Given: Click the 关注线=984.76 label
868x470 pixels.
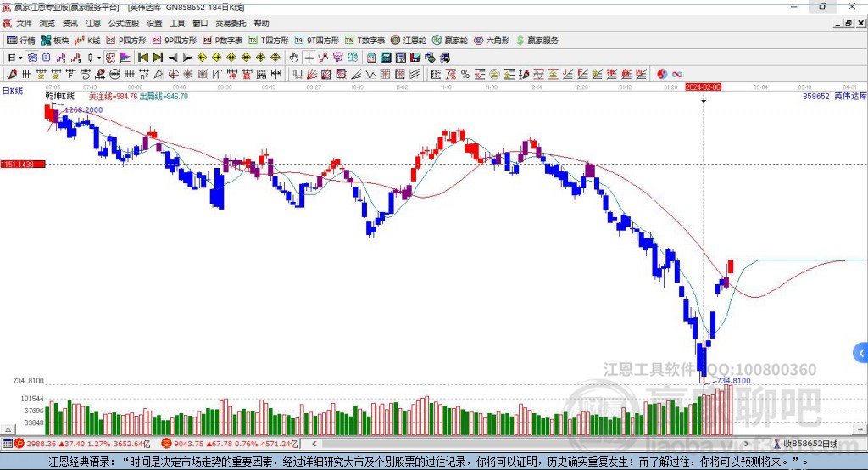Looking at the screenshot, I should click(x=113, y=97).
